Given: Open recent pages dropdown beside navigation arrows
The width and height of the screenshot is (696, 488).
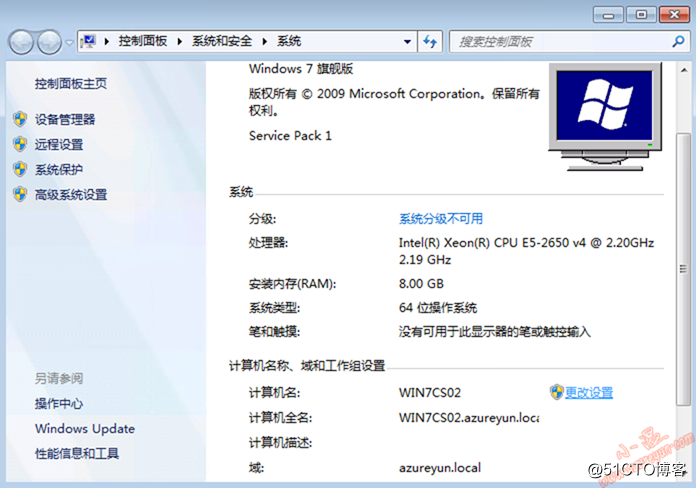Looking at the screenshot, I should [x=69, y=43].
